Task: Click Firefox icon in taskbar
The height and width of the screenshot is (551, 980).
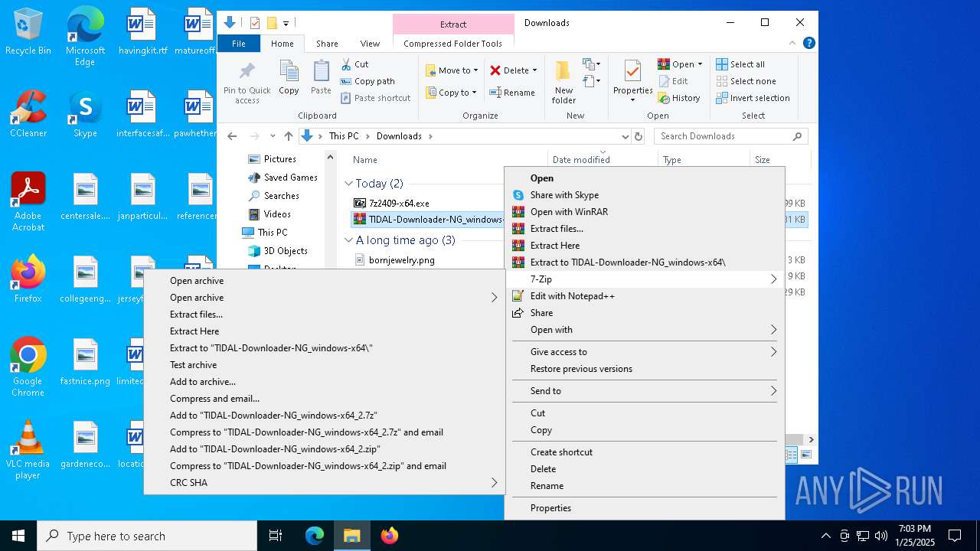Action: (x=390, y=536)
